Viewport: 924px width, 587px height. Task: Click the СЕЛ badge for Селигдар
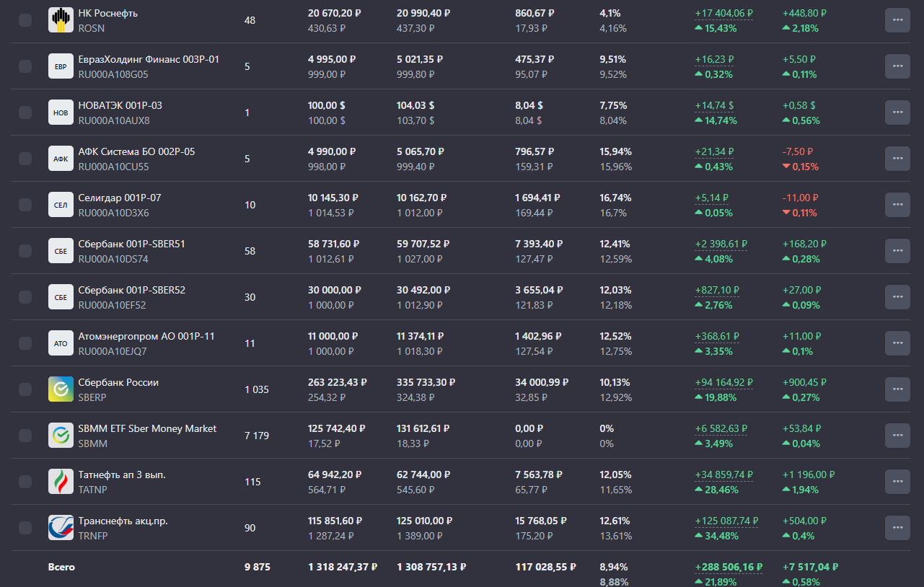61,205
